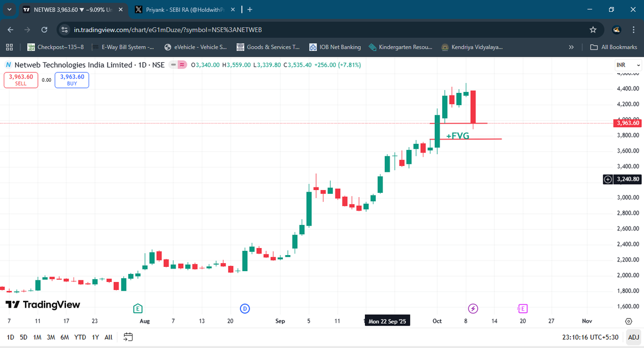Set chart range to 3M
The width and height of the screenshot is (644, 348).
[51, 337]
